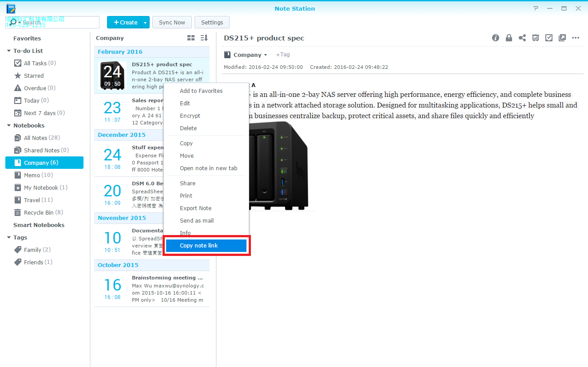Start presentation mode with the slideshow icon
Screen dimensions: 588x367
click(x=536, y=38)
